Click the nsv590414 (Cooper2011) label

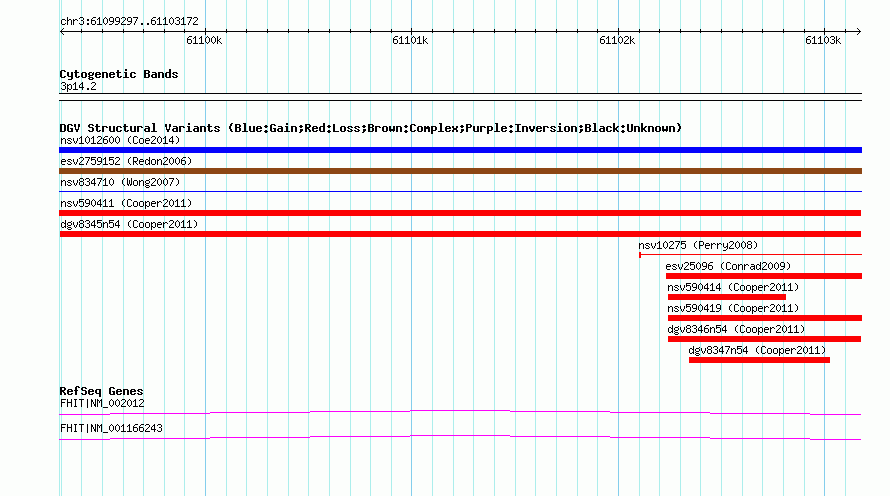[x=733, y=287]
